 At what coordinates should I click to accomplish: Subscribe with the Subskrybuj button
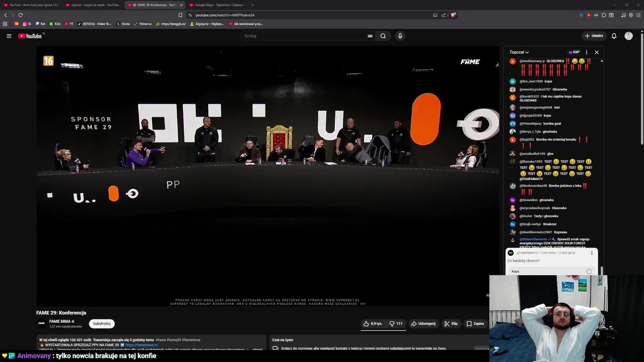[102, 324]
